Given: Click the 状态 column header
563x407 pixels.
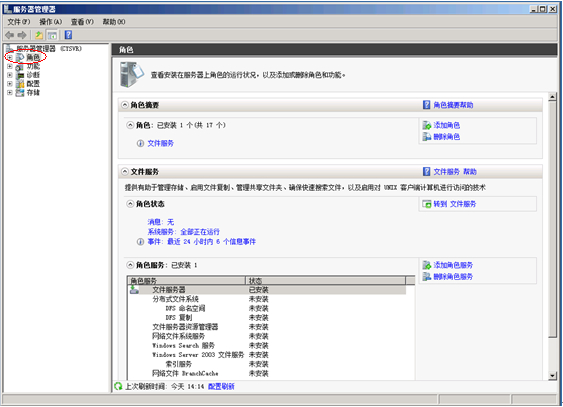Looking at the screenshot, I should coord(326,281).
